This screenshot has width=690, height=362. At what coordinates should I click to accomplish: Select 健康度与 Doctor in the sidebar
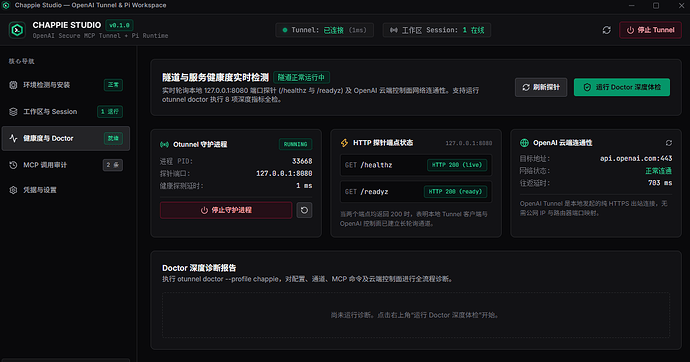(66, 139)
